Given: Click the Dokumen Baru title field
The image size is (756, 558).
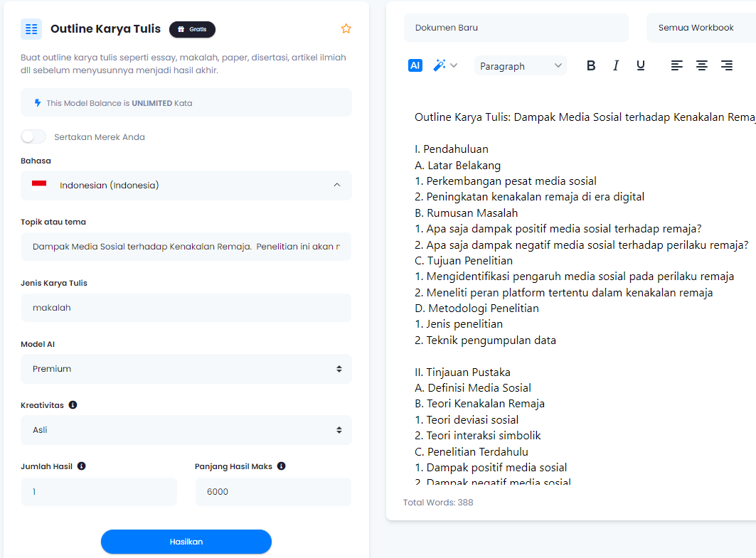Looking at the screenshot, I should click(516, 27).
